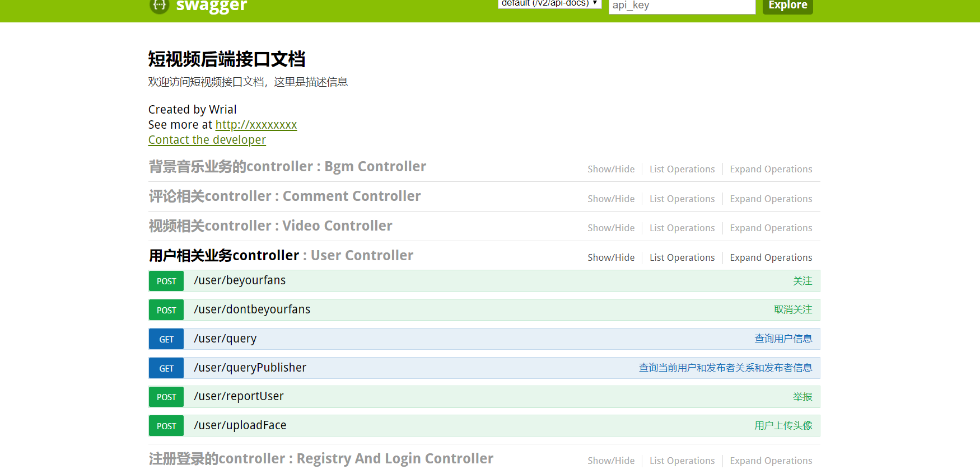Toggle Show/Hide for Comment Controller

pos(611,199)
